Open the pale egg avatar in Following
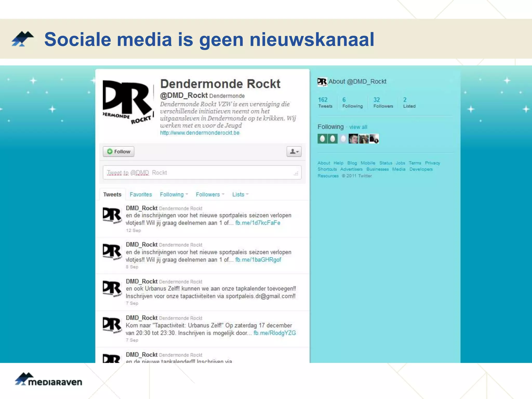This screenshot has height=399, width=532. [x=343, y=139]
